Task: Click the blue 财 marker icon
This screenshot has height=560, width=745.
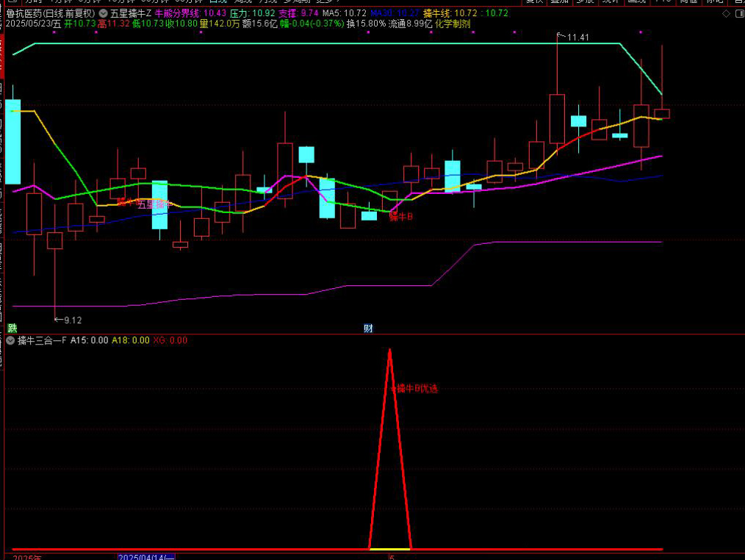Action: pos(368,328)
